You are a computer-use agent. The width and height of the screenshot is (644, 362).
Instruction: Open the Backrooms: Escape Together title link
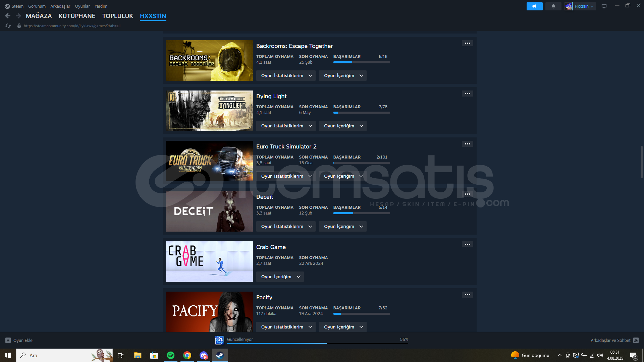click(294, 46)
